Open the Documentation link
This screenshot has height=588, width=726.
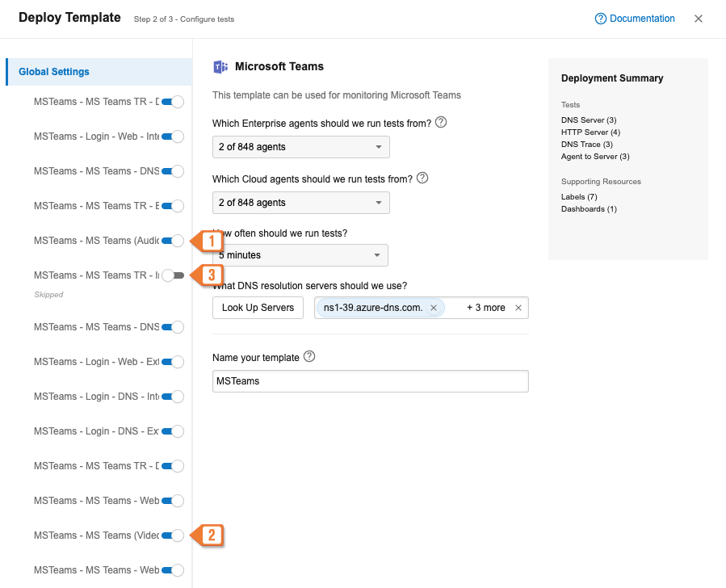(x=642, y=19)
